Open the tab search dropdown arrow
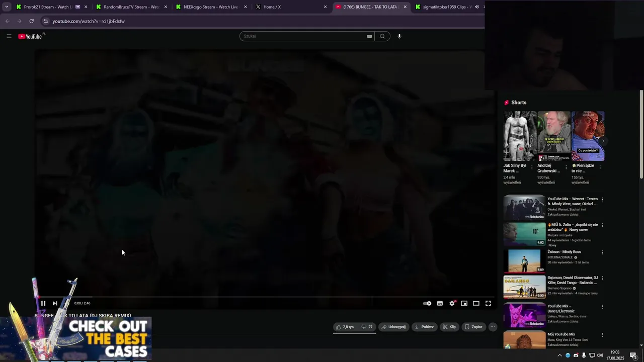Screen dimensions: 644x362 (x=7, y=7)
